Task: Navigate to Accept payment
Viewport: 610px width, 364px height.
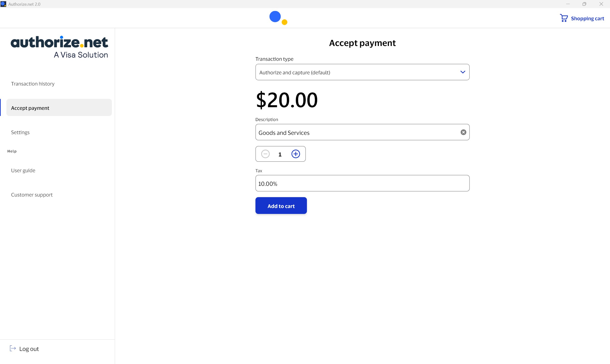Action: (30, 108)
